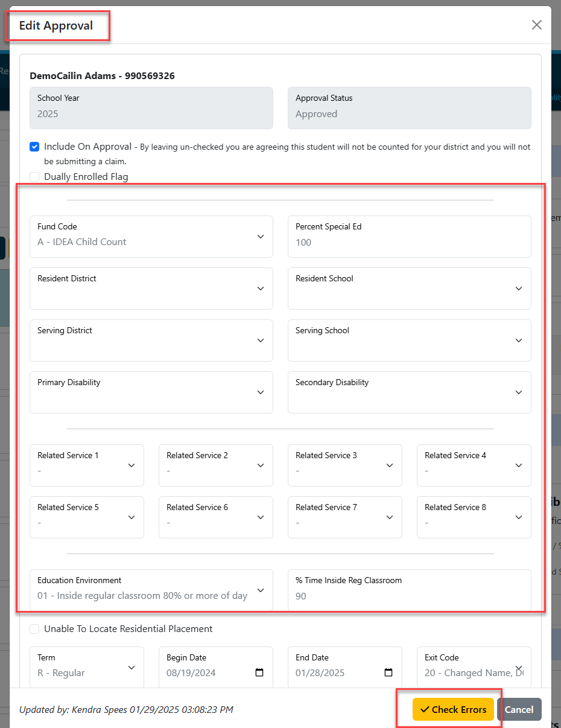561x728 pixels.
Task: Check Unable To Locate Residential Placement
Action: (x=34, y=629)
